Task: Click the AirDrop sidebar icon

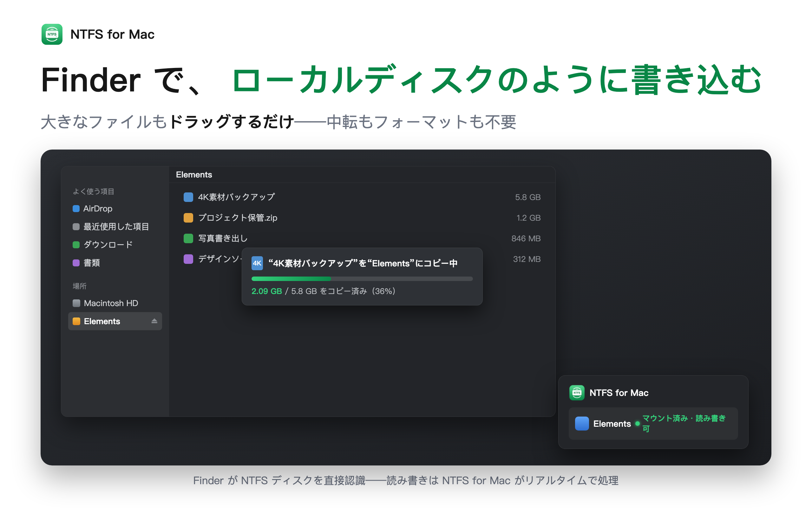Action: (76, 209)
